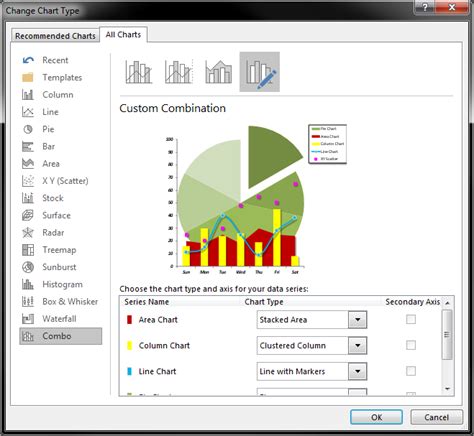The height and width of the screenshot is (436, 474).
Task: Open the Templates folder icon
Action: [x=28, y=77]
